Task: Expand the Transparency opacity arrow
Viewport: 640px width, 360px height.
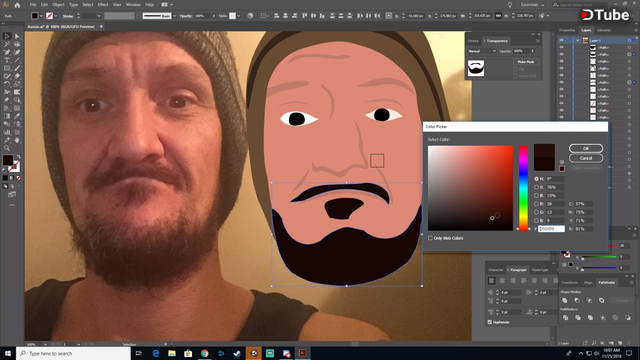Action: pyautogui.click(x=532, y=51)
